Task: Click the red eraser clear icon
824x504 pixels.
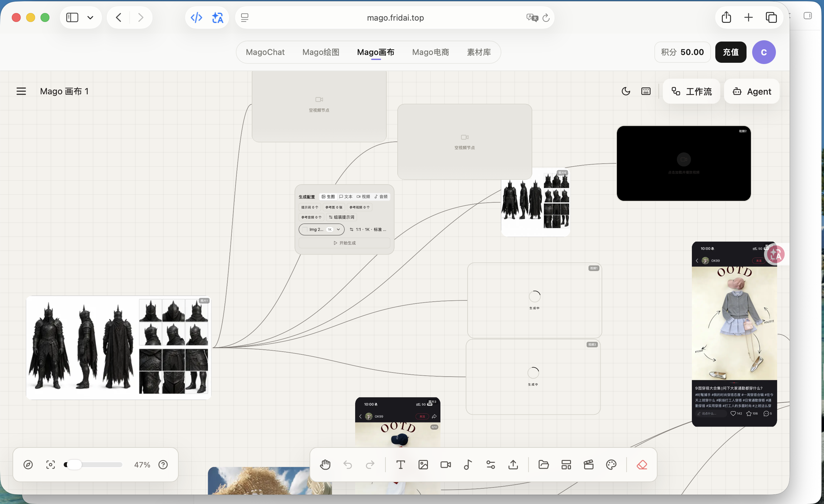Action: pos(642,465)
